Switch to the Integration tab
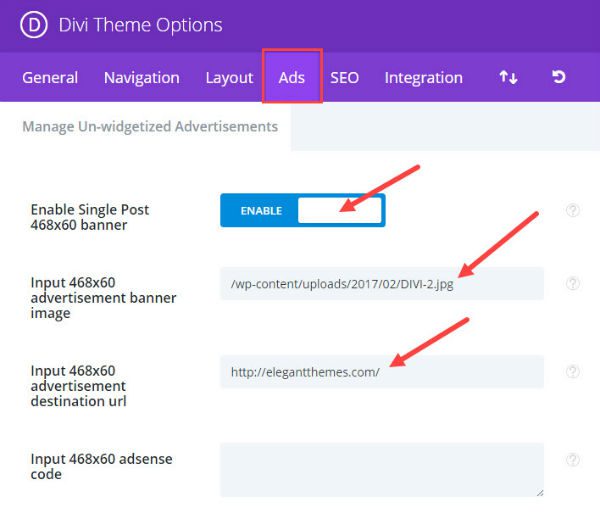600x530 pixels. (423, 77)
